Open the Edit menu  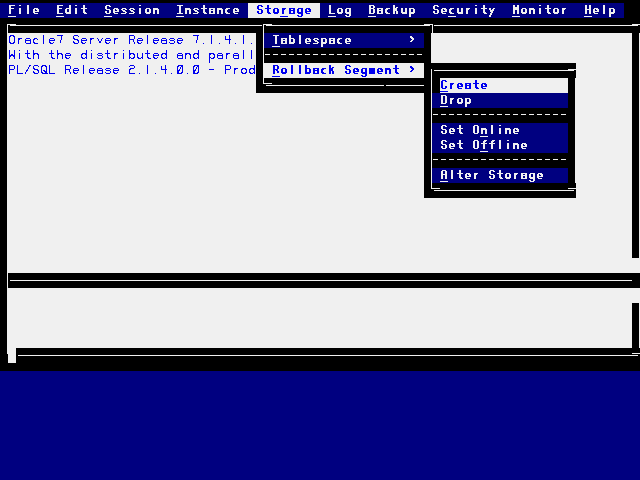72,10
